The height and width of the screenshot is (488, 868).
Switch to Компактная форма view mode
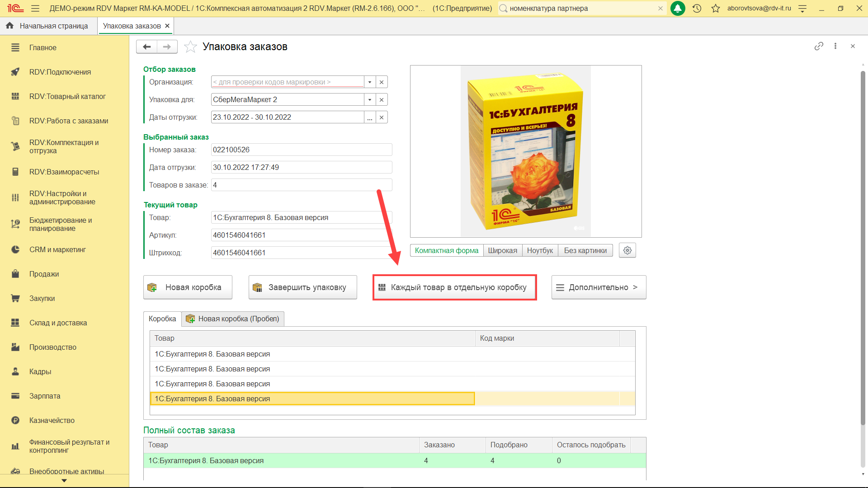(446, 250)
